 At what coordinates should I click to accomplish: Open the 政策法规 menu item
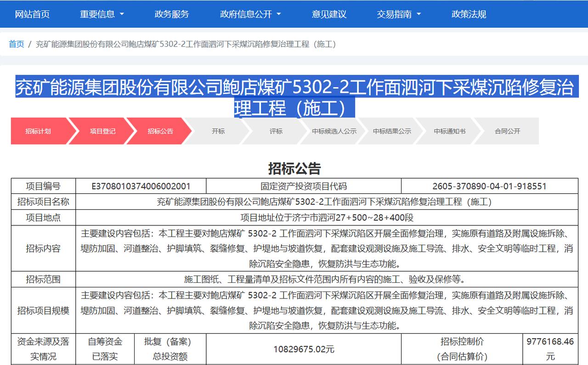(x=469, y=14)
